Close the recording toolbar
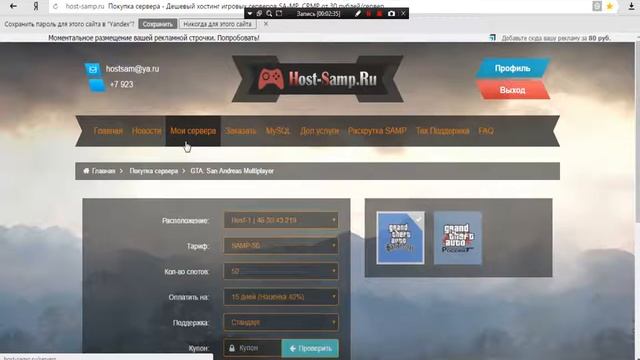This screenshot has height=360, width=640. 403,13
